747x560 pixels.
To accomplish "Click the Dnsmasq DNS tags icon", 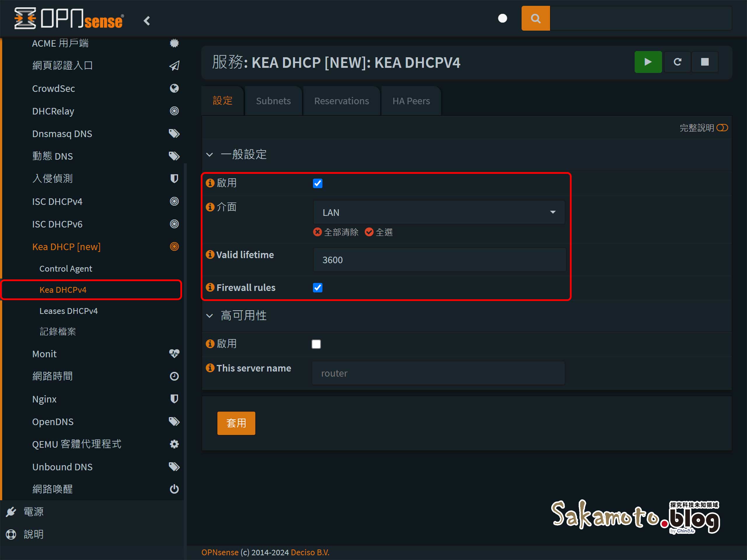I will pyautogui.click(x=174, y=133).
